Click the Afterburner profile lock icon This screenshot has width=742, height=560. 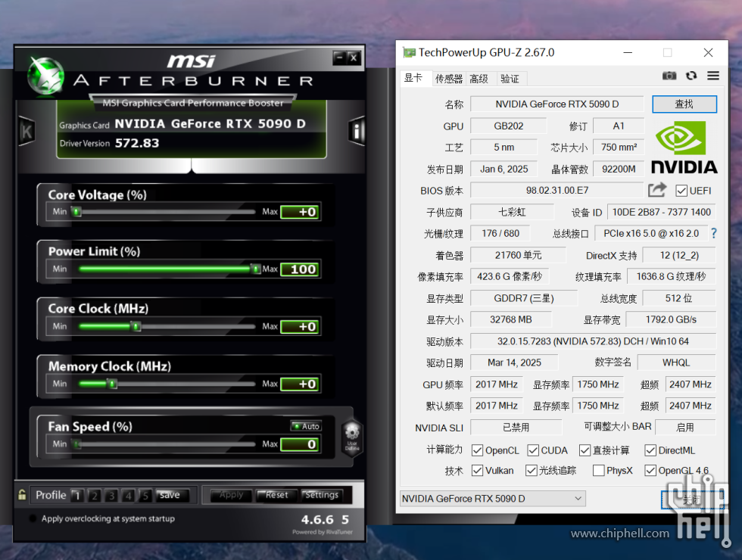[x=22, y=495]
